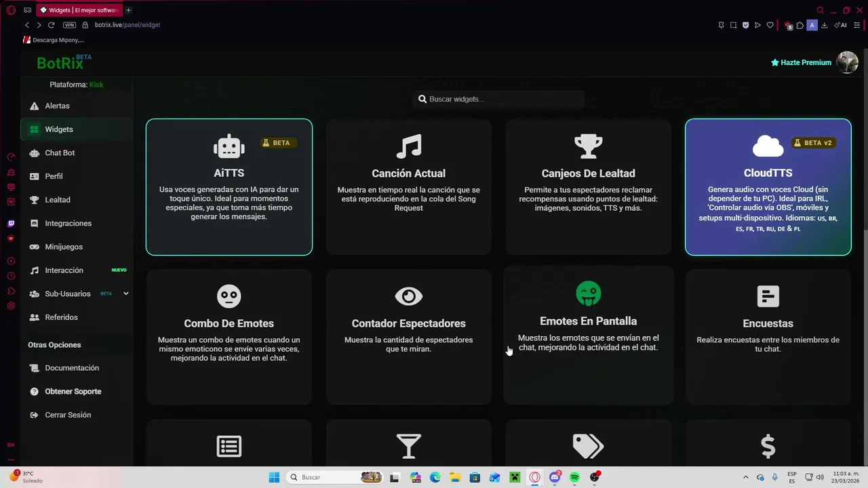This screenshot has width=868, height=488.
Task: Open taskbar weather widget 31°C Soleado
Action: (27, 477)
